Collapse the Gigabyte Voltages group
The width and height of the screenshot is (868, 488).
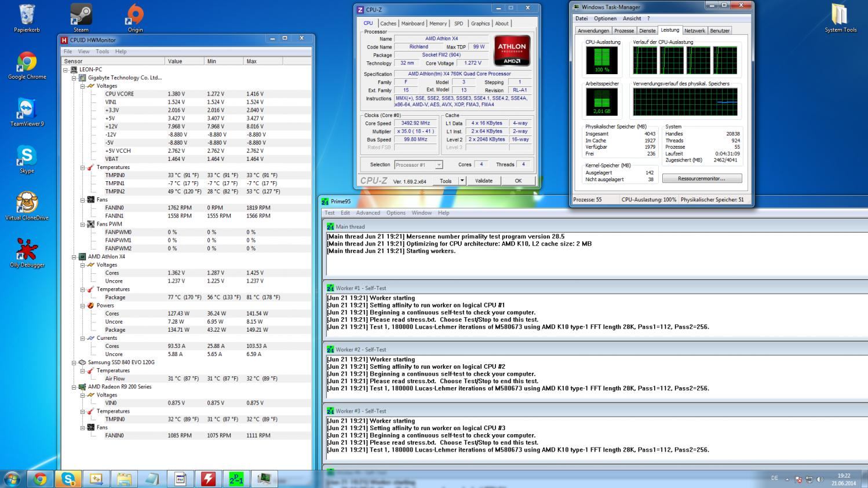pos(82,86)
